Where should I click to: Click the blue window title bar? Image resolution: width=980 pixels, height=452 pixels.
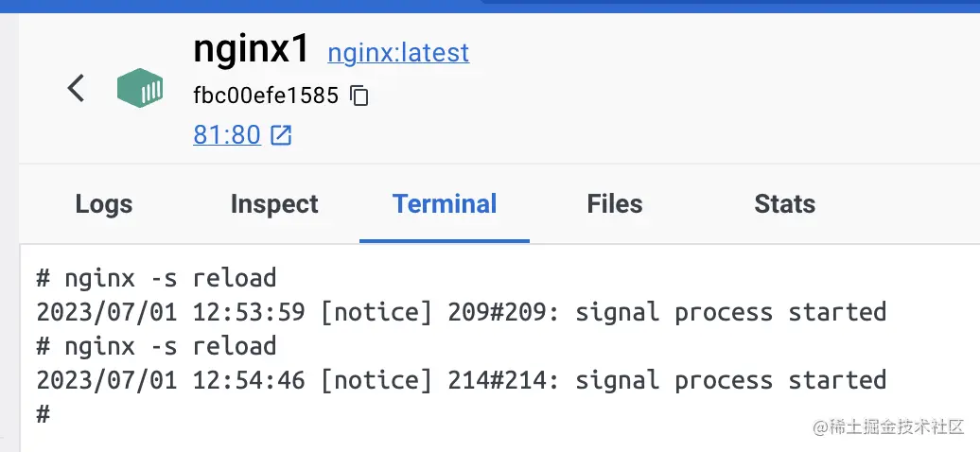coord(490,6)
